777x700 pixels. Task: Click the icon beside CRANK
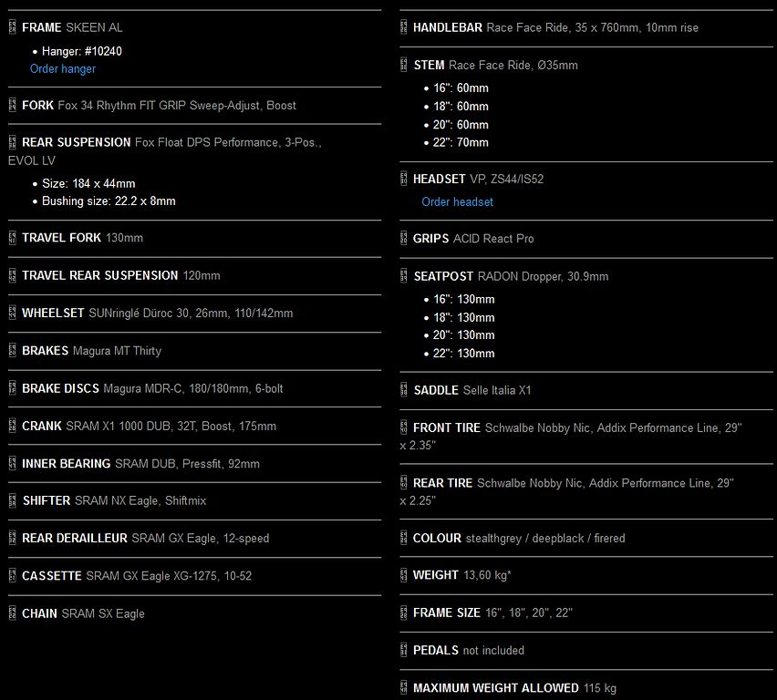coord(13,426)
